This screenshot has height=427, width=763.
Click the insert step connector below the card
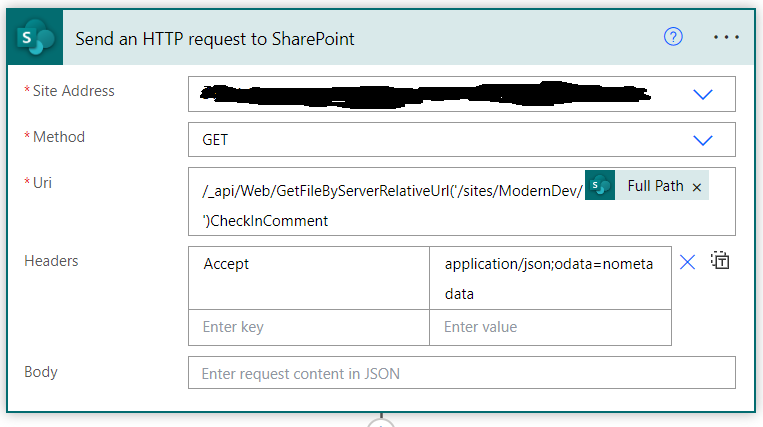(x=381, y=422)
